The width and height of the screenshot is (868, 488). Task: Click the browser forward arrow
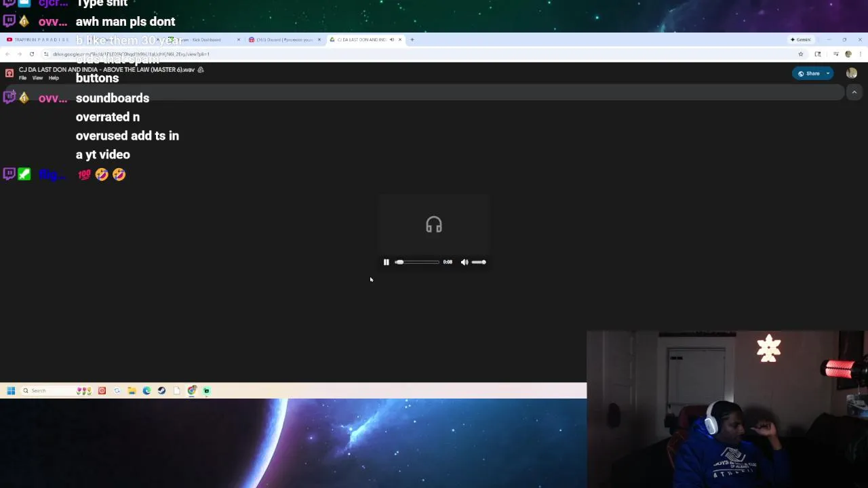[20, 54]
